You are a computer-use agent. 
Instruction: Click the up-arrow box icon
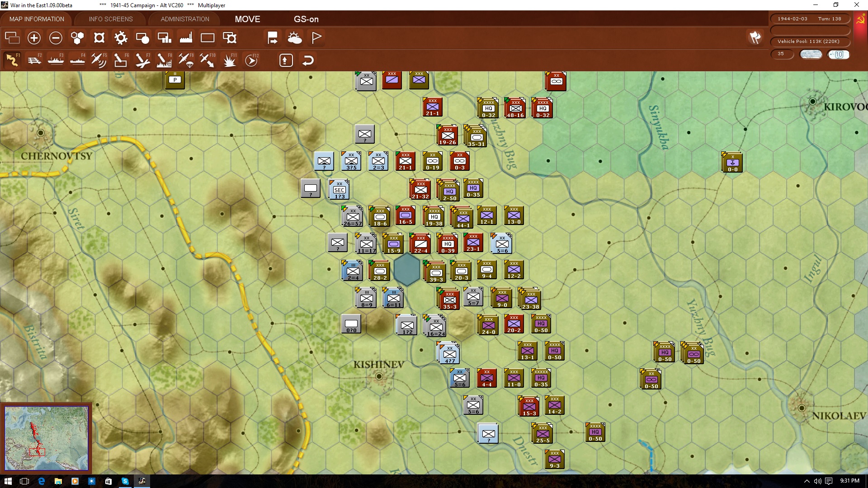click(x=286, y=60)
